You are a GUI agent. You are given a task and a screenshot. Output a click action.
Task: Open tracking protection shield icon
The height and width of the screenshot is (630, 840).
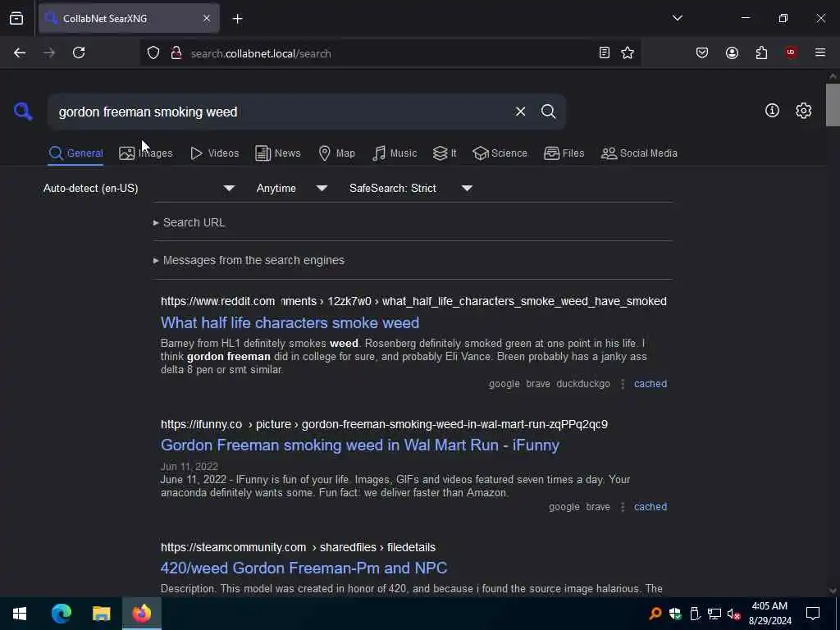[x=153, y=53]
